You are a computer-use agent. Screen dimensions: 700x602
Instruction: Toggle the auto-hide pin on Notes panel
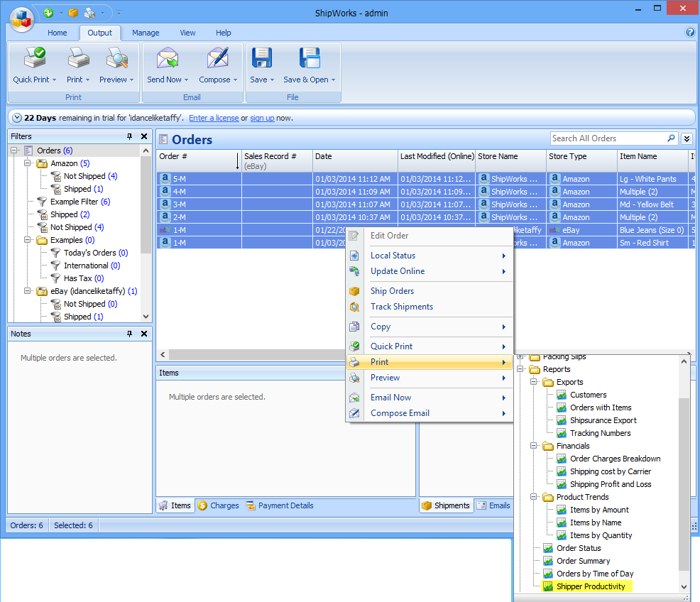[x=128, y=334]
